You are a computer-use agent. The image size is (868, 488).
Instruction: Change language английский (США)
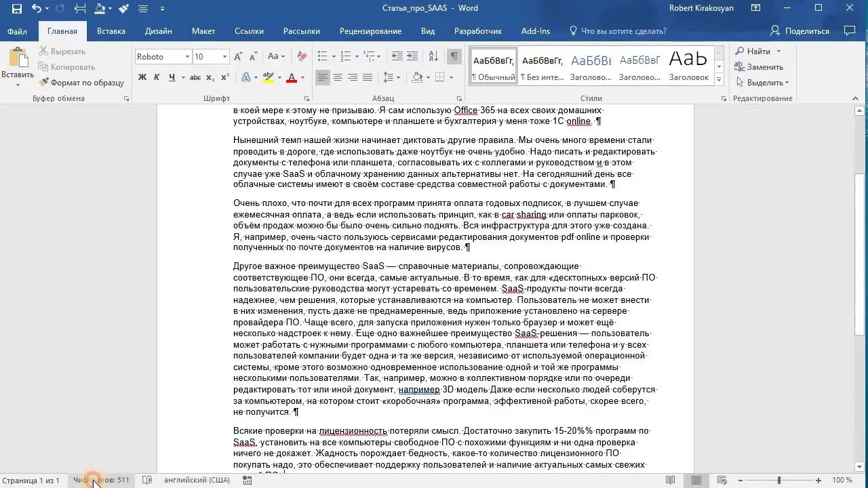[x=197, y=481]
